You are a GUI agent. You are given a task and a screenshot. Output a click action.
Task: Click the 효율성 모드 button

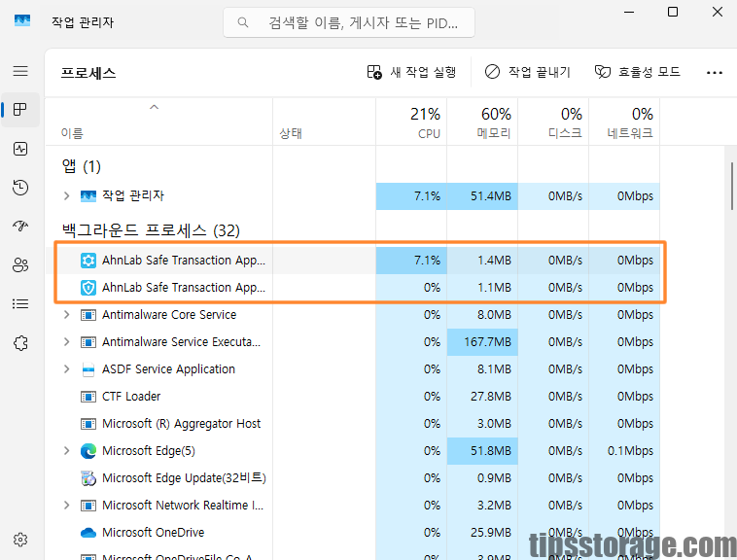(x=638, y=72)
